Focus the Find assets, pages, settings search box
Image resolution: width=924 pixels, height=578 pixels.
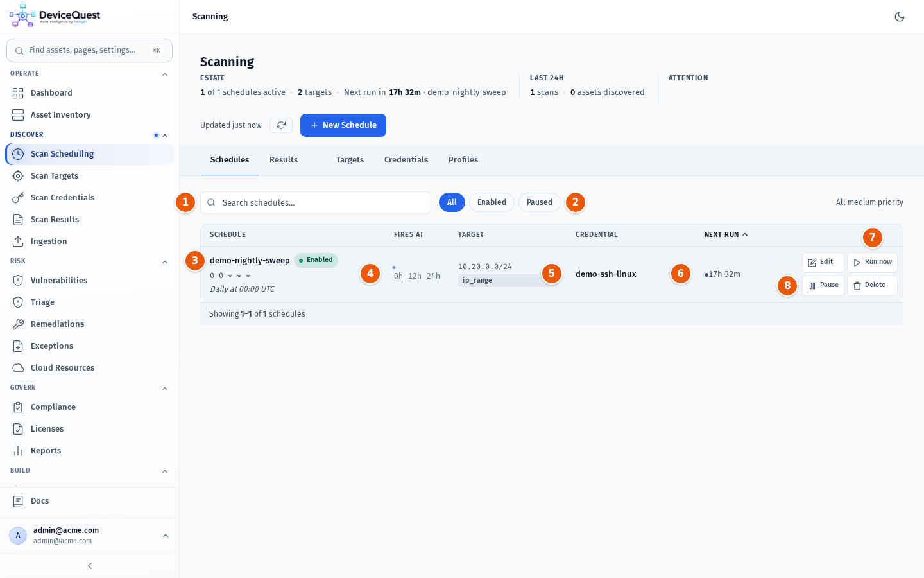[89, 50]
